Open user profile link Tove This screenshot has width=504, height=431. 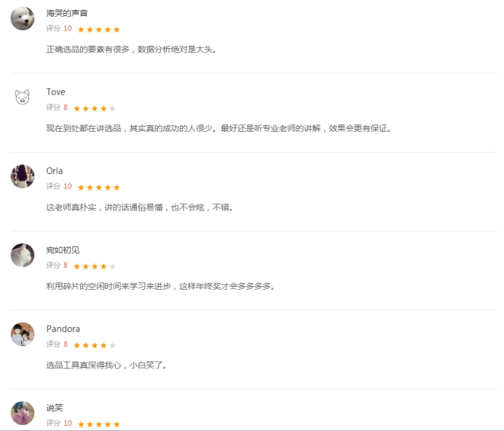pyautogui.click(x=55, y=92)
